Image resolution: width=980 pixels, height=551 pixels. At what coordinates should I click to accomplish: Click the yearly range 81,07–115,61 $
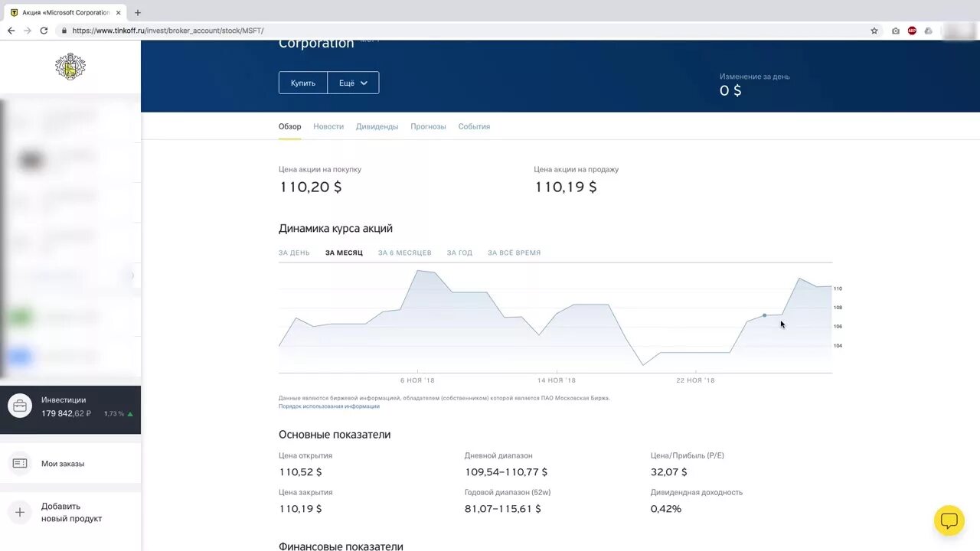coord(503,509)
